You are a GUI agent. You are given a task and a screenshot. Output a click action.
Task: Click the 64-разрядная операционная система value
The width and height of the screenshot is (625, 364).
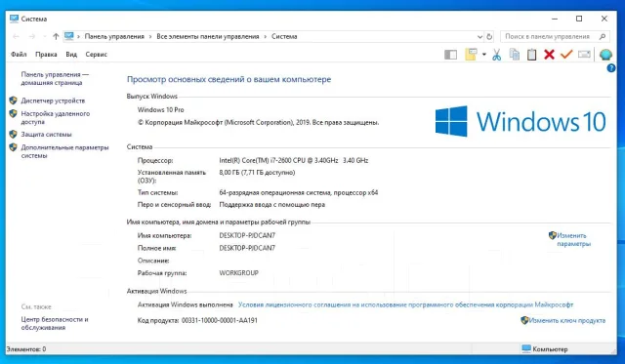[299, 193]
